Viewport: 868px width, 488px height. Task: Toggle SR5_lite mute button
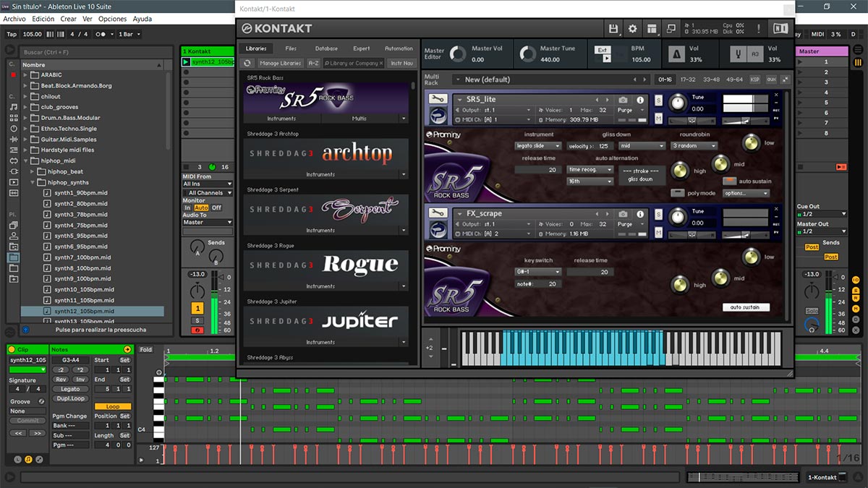tap(659, 117)
